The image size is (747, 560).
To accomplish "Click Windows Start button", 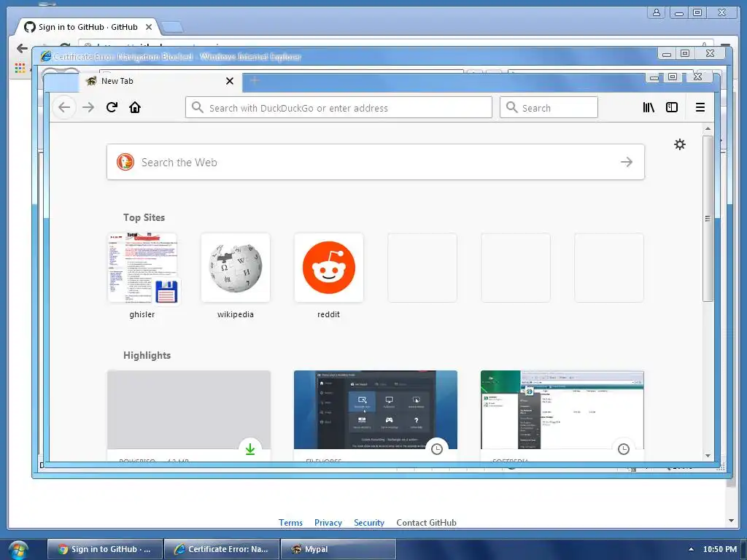I will point(18,550).
